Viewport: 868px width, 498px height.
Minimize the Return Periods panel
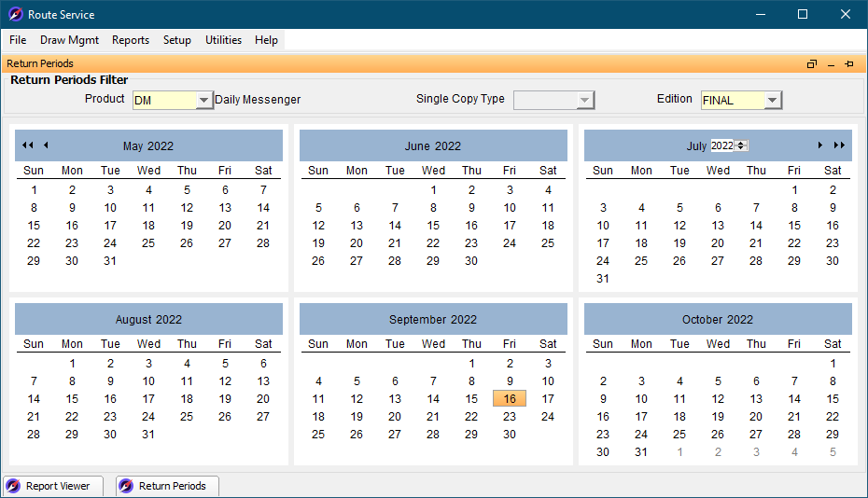831,64
